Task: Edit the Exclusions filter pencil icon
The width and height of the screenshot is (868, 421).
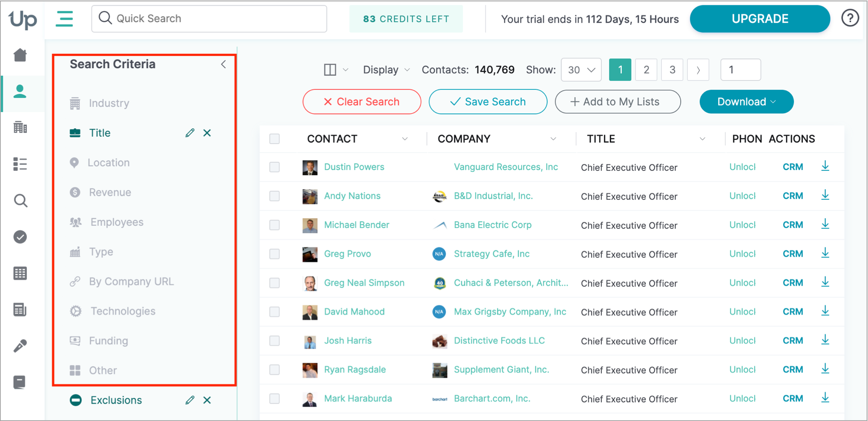Action: pyautogui.click(x=190, y=400)
